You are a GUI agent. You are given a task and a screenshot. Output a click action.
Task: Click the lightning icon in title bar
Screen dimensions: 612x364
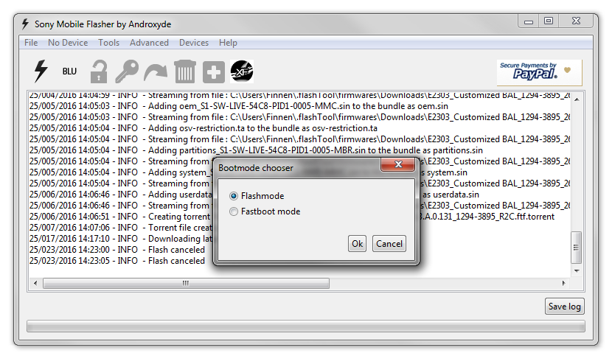pyautogui.click(x=25, y=24)
